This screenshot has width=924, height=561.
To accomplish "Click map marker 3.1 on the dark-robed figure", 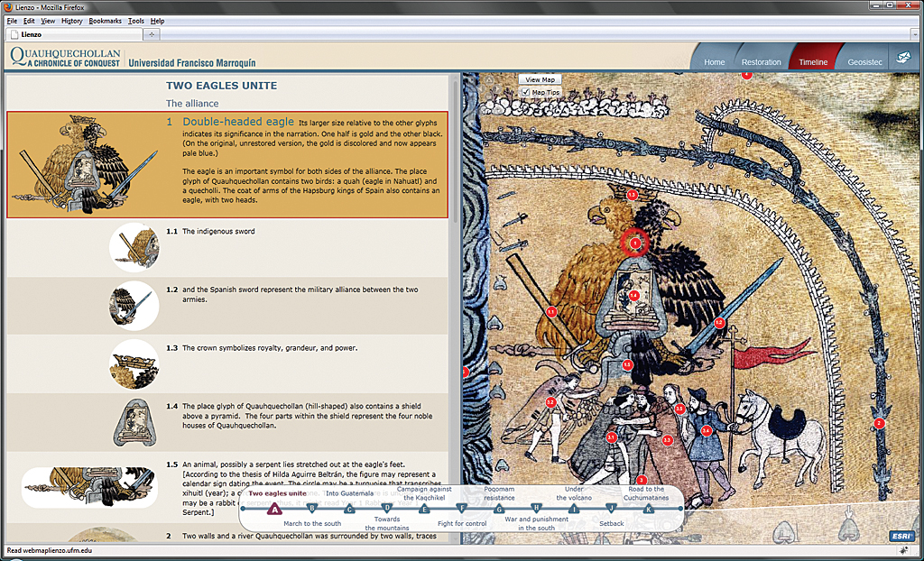I will [x=611, y=437].
